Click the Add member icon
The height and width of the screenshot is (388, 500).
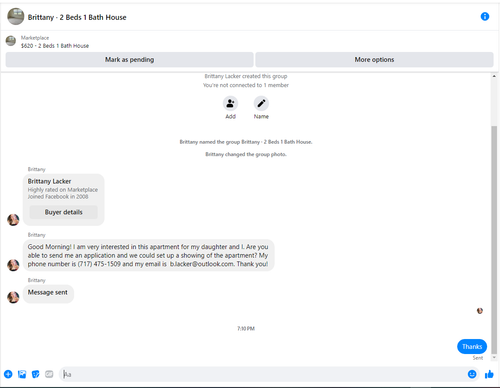coord(230,103)
